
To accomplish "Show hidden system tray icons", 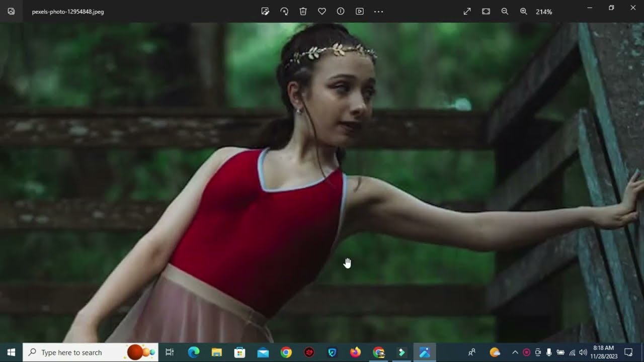I will point(515,352).
